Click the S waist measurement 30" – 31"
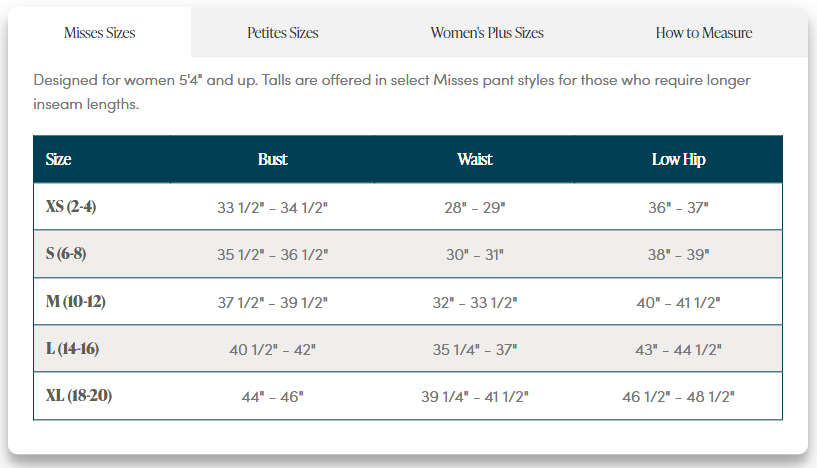Image resolution: width=817 pixels, height=468 pixels. (475, 255)
